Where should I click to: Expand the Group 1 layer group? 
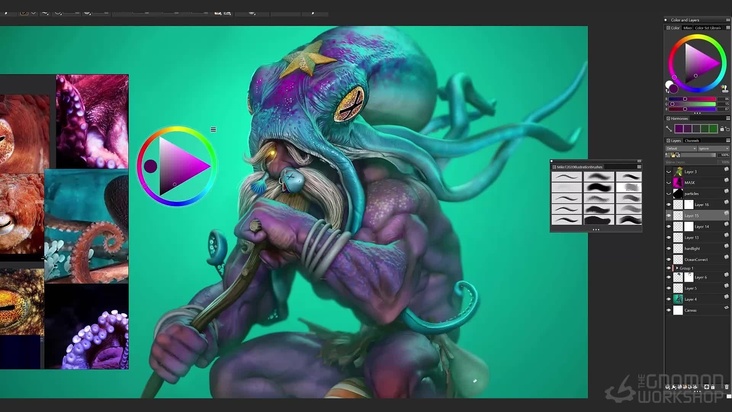click(677, 268)
